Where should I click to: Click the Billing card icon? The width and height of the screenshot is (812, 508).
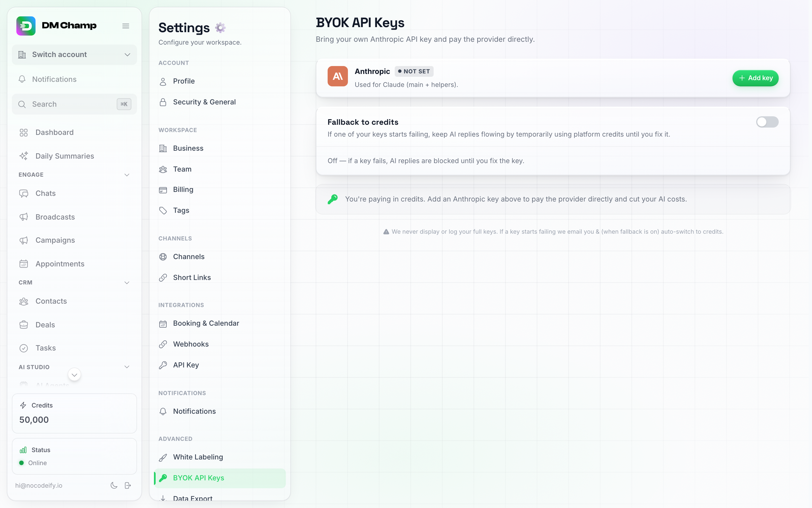point(163,190)
